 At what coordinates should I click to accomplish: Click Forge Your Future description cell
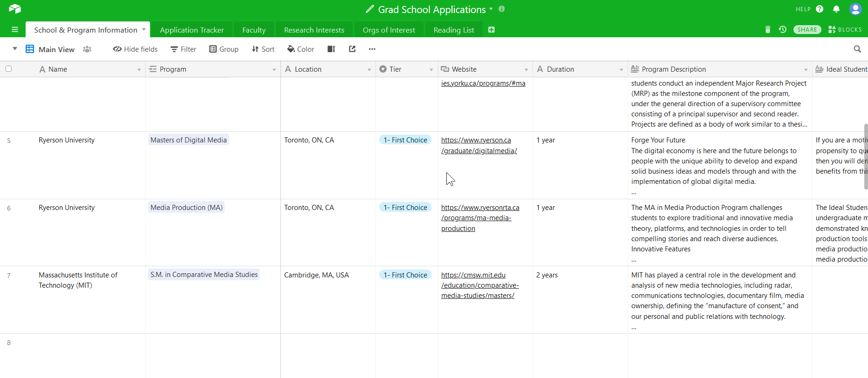click(x=720, y=165)
